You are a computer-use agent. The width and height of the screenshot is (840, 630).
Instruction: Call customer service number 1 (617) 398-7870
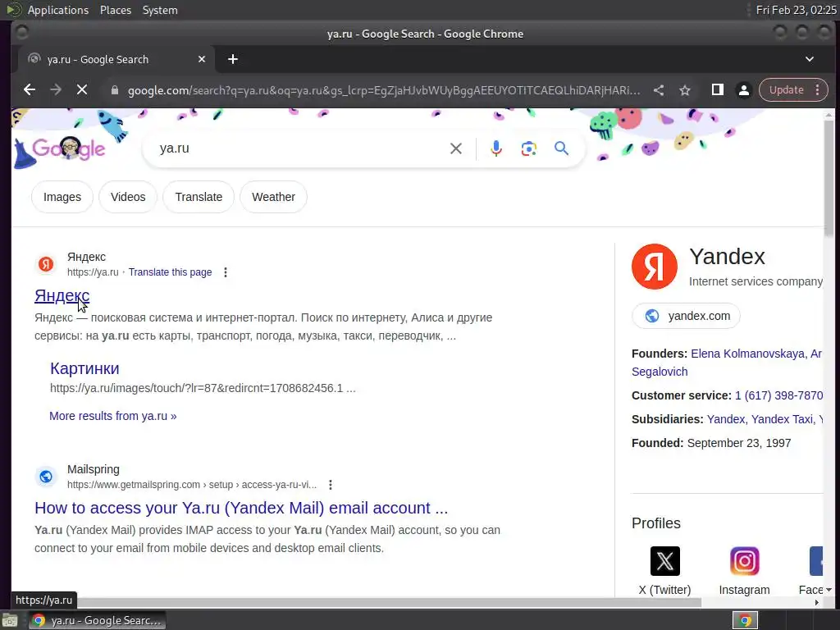[778, 395]
